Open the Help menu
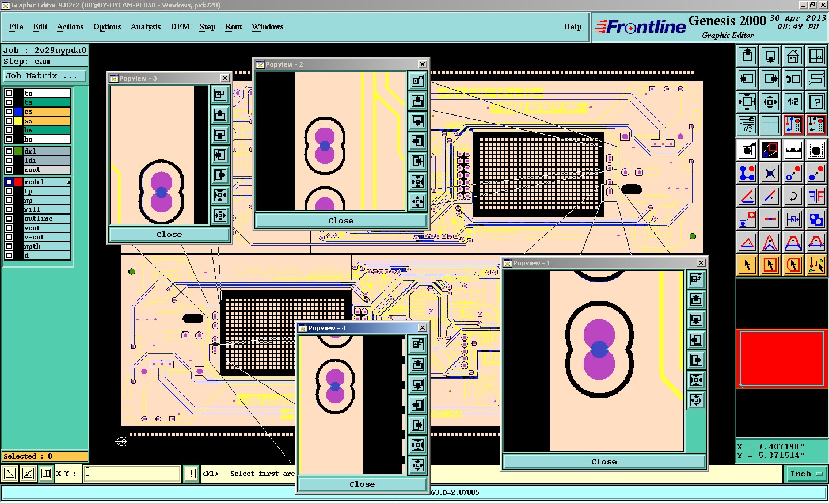Image resolution: width=829 pixels, height=504 pixels. point(573,26)
